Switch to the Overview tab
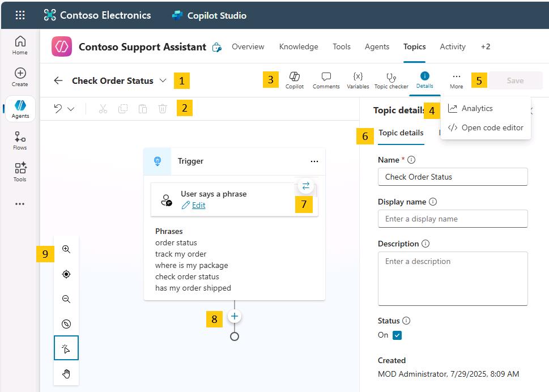549x392 pixels. point(248,46)
